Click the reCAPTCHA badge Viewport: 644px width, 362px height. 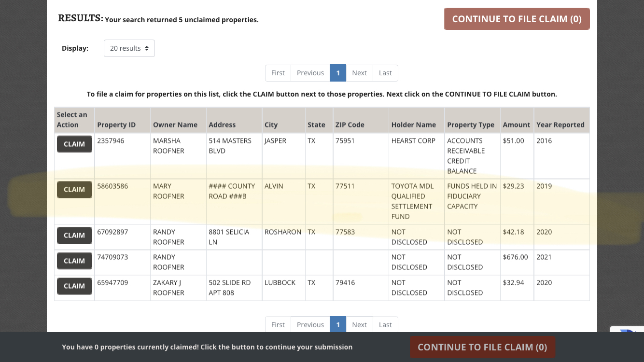[627, 329]
